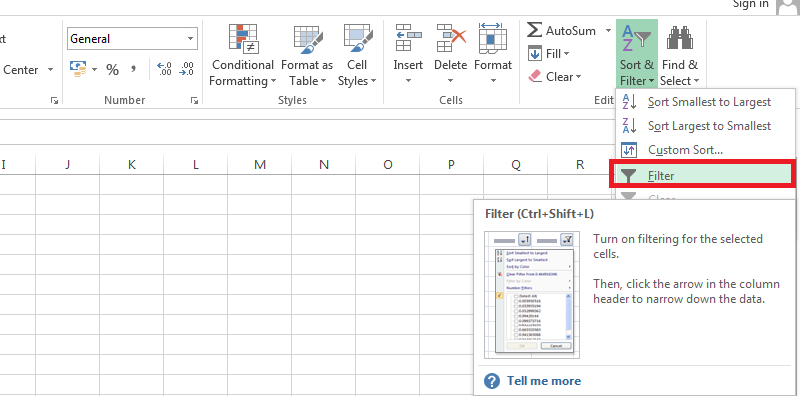Select column K header

pos(132,165)
